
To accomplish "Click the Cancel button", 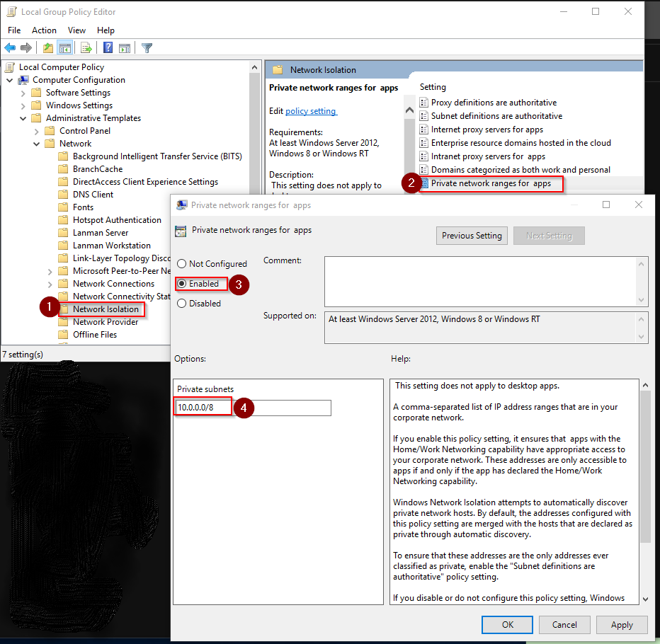I will pos(564,625).
